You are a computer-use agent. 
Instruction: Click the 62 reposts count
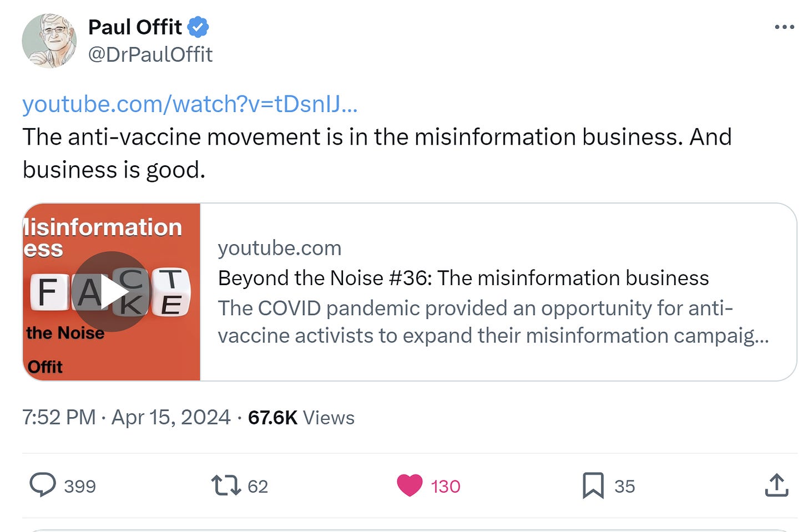257,487
